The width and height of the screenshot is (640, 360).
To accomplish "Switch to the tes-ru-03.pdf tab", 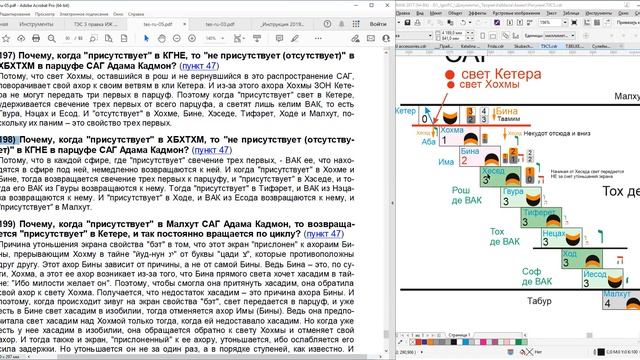I will pyautogui.click(x=220, y=24).
